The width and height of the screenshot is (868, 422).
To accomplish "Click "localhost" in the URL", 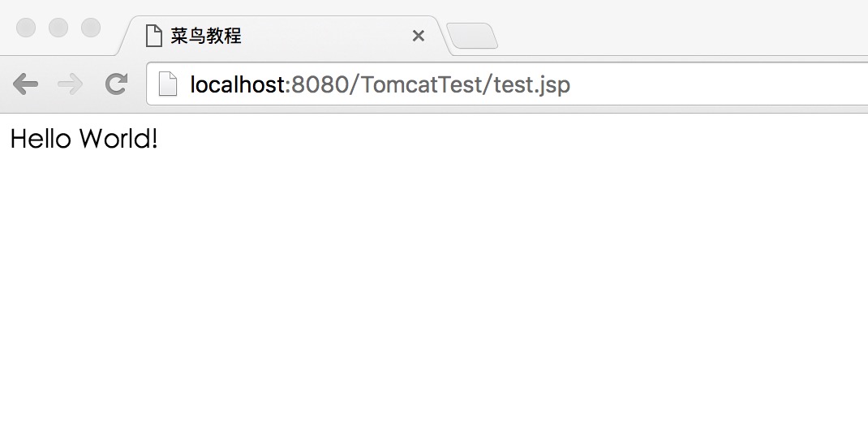I will pos(237,84).
